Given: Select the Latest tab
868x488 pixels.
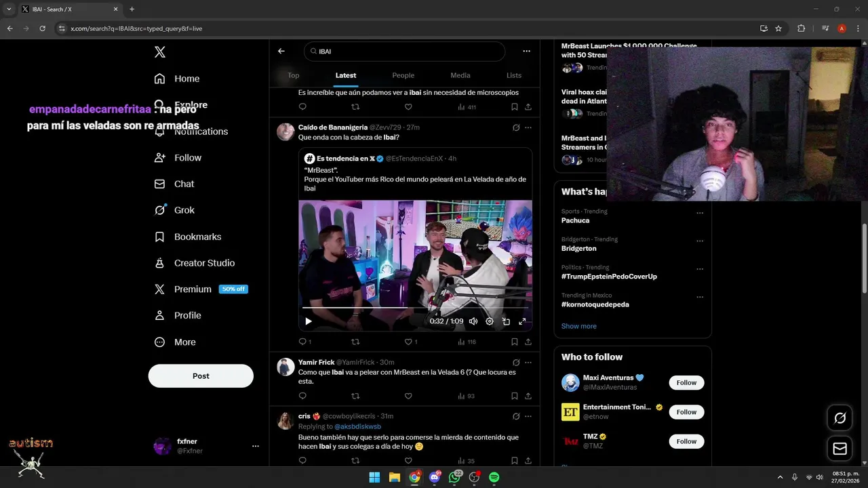Looking at the screenshot, I should click(346, 75).
